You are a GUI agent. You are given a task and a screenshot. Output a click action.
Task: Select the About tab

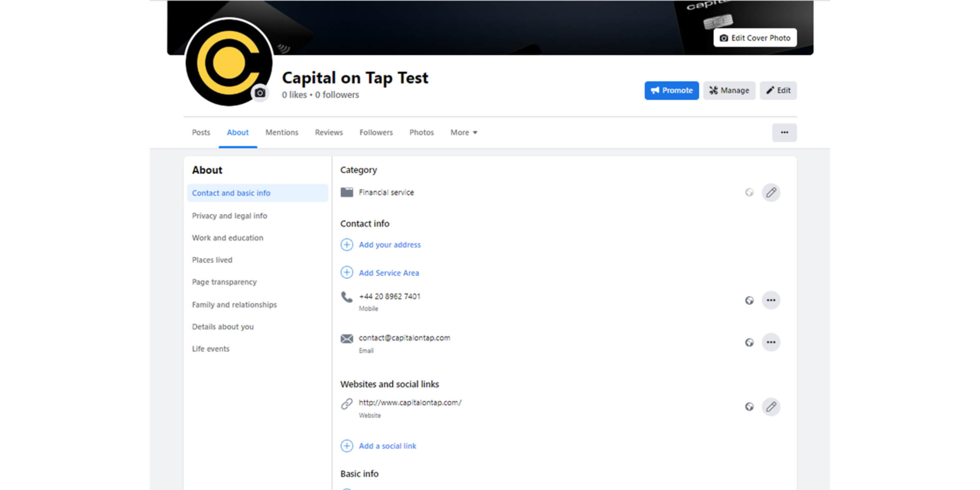(x=238, y=132)
